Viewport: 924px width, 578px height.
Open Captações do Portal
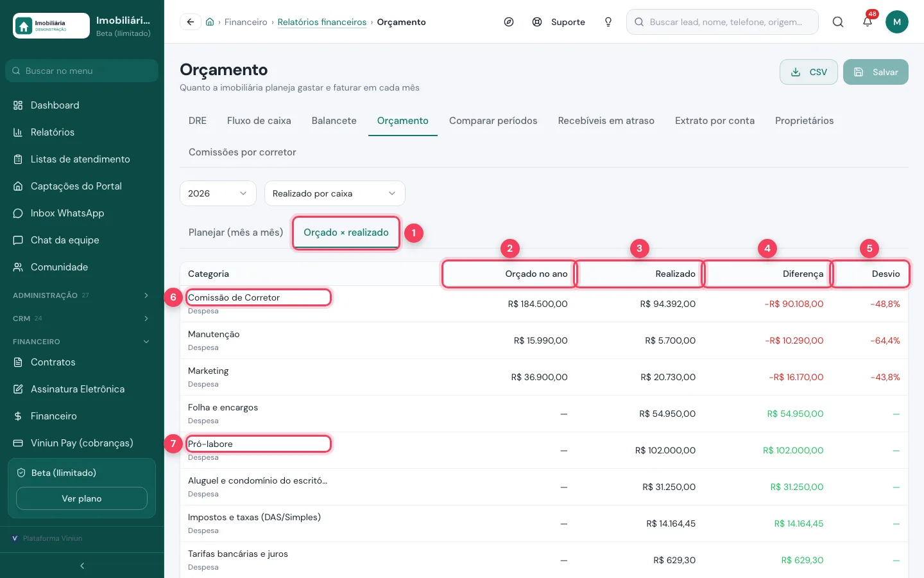[x=82, y=186]
